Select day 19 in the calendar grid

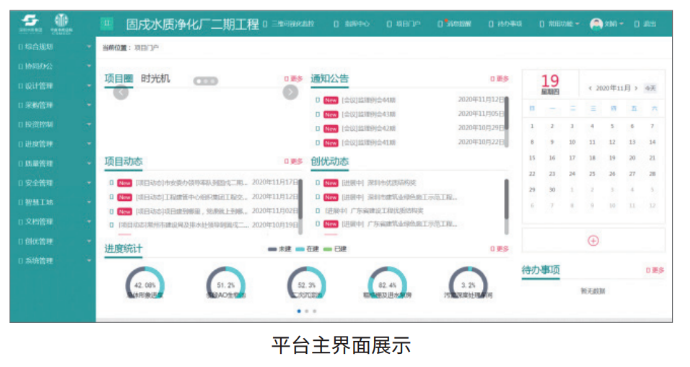(612, 158)
